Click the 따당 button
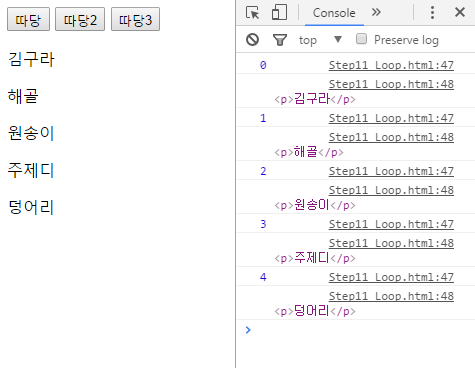Viewport: 475px width, 368px height. (x=28, y=19)
